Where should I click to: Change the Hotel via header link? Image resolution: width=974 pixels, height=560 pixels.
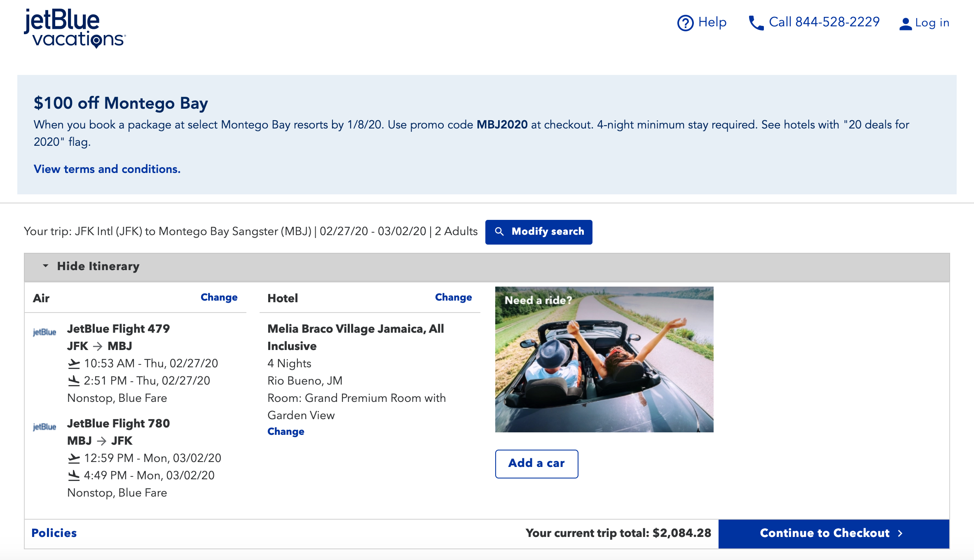click(x=453, y=297)
